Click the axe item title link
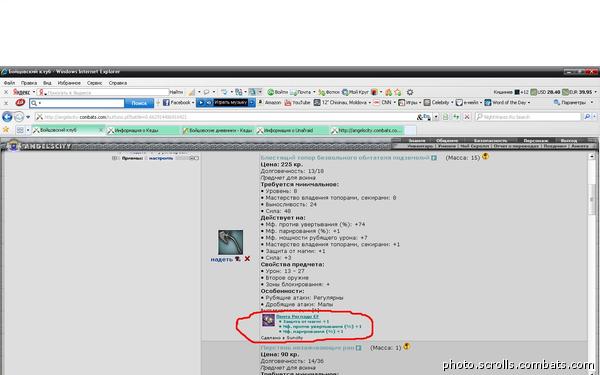 (345, 158)
